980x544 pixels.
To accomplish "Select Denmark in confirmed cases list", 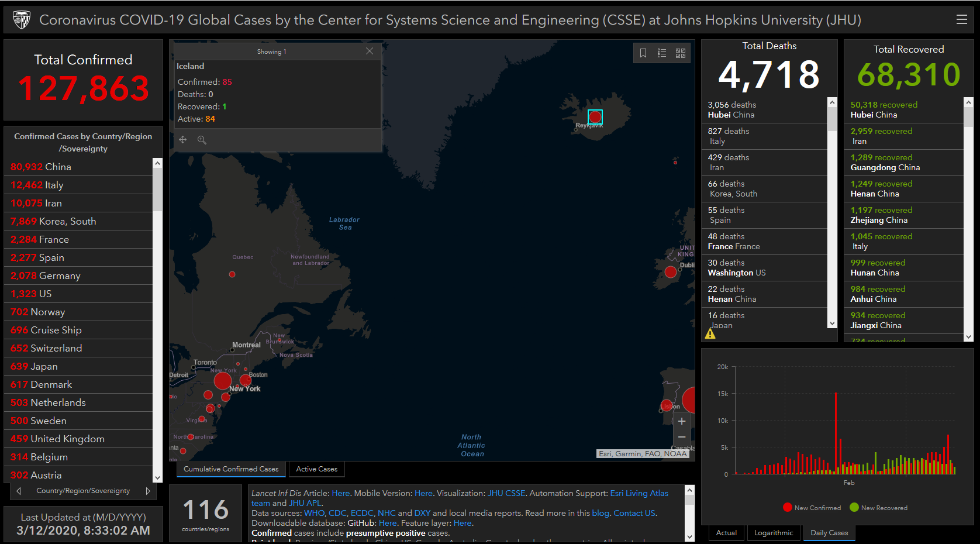I will click(x=78, y=384).
